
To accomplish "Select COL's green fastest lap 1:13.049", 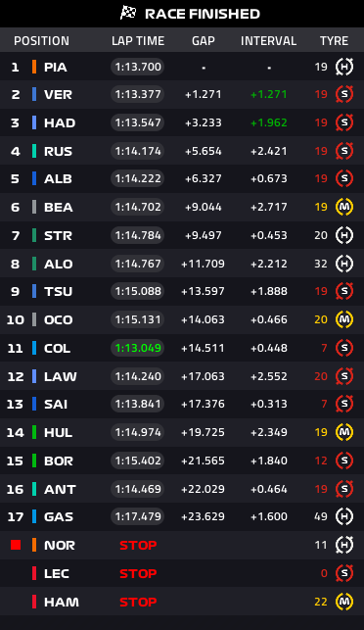I will pyautogui.click(x=138, y=348).
